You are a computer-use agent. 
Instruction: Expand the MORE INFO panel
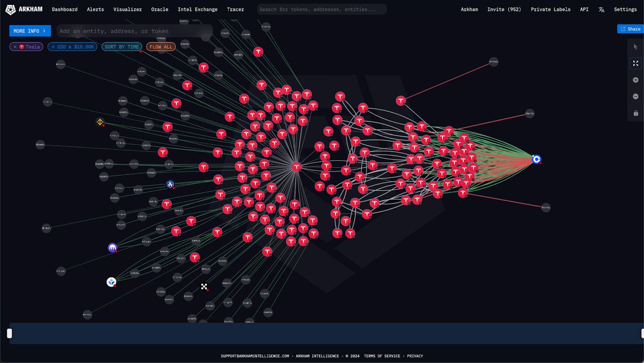(30, 31)
